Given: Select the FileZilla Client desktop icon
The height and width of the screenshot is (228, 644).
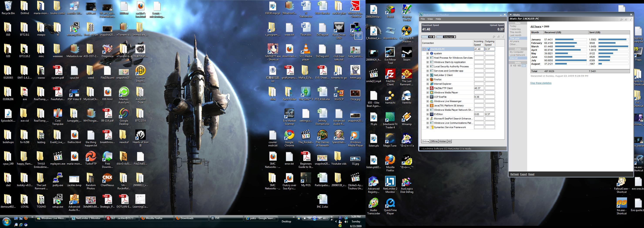Looking at the screenshot, I should click(x=390, y=77).
